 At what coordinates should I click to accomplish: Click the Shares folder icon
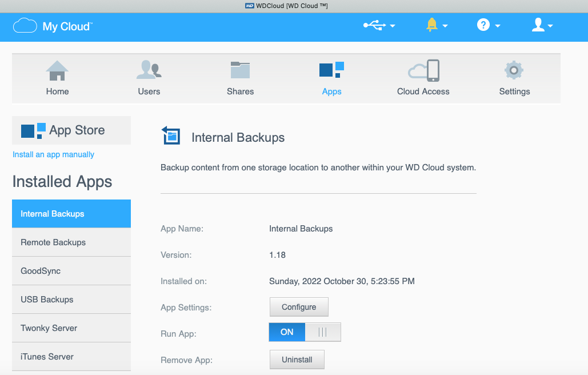pos(240,70)
